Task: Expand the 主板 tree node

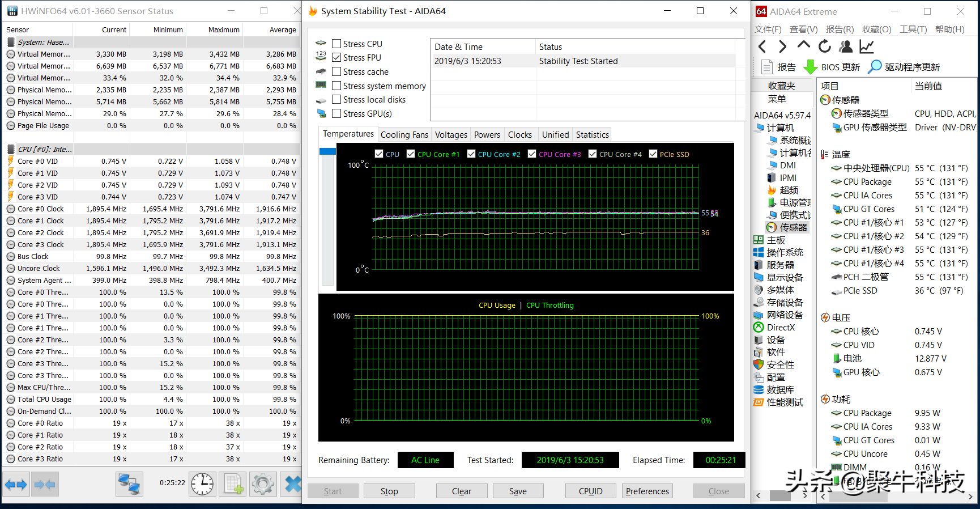Action: (x=776, y=240)
